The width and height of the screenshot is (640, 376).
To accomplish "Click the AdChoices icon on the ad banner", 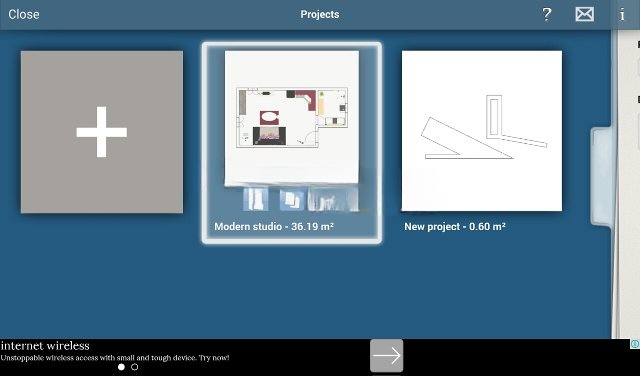I will click(x=635, y=344).
